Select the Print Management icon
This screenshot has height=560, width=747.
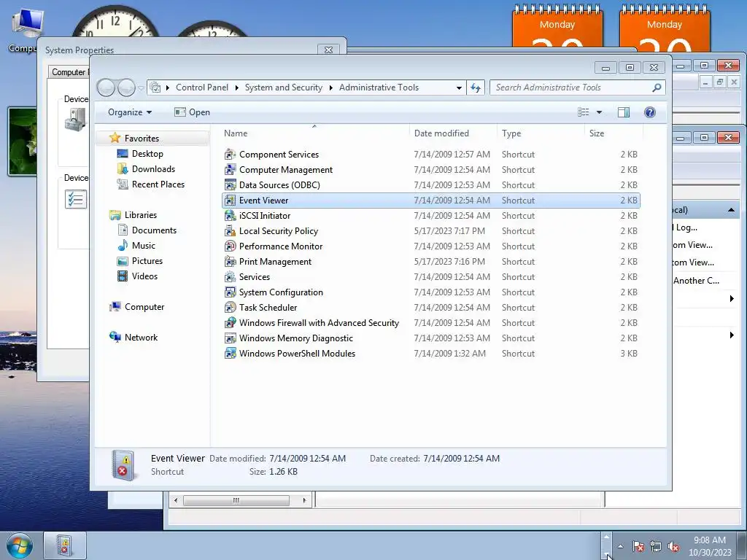click(x=230, y=262)
